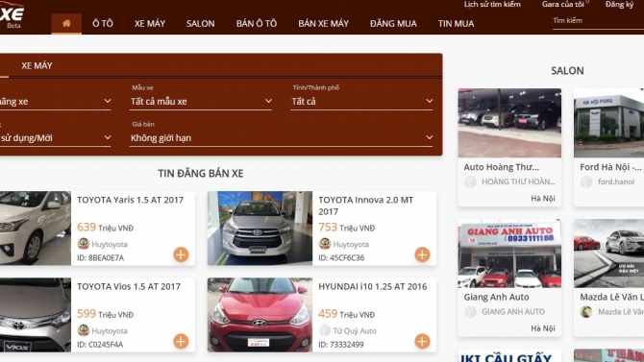The image size is (644, 362).
Task: Click seller name Tứ Quý Auto
Action: (x=355, y=331)
